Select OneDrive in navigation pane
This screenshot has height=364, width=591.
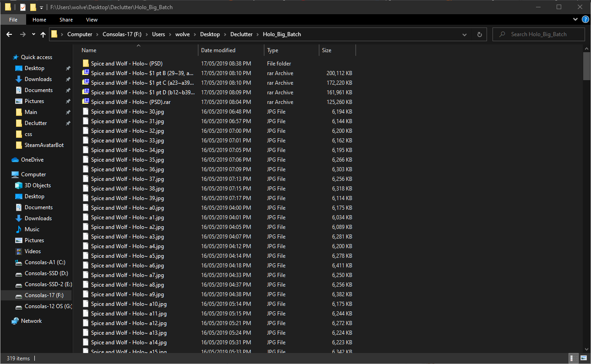32,160
